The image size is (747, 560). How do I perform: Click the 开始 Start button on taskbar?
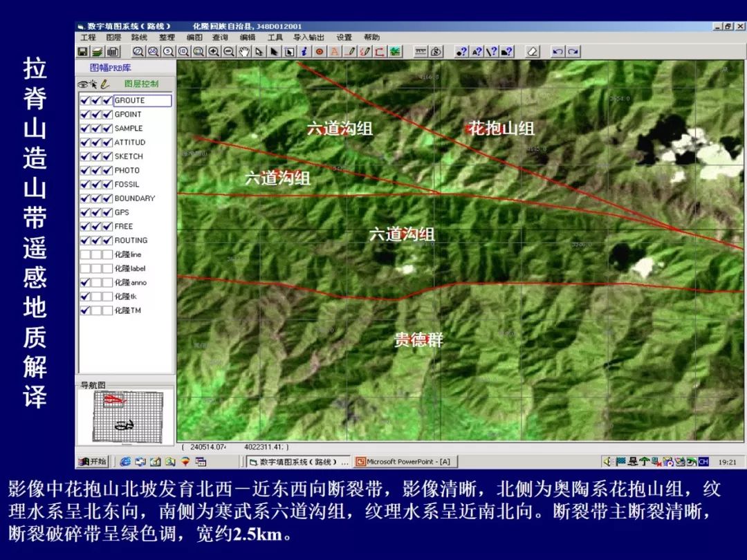93,461
